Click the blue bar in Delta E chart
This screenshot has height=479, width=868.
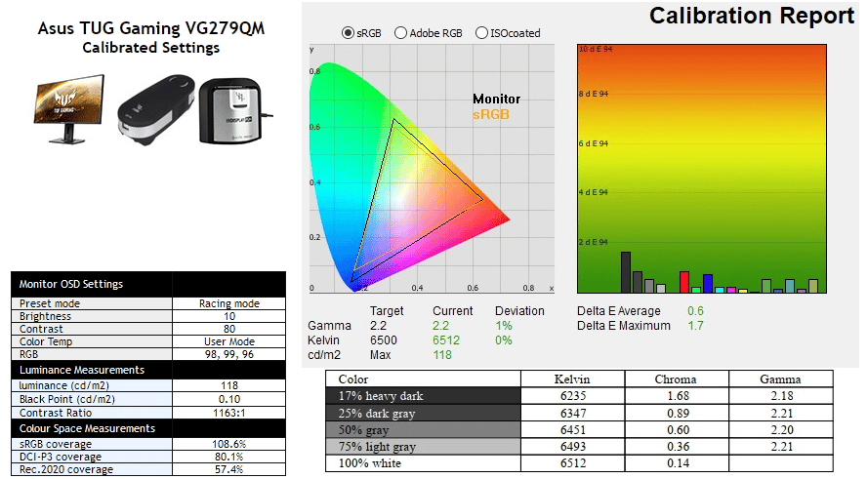click(x=708, y=283)
